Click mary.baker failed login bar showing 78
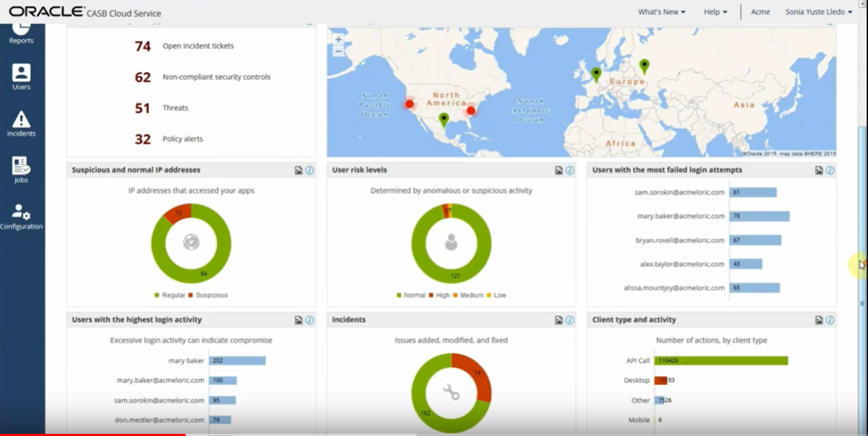 (x=760, y=216)
